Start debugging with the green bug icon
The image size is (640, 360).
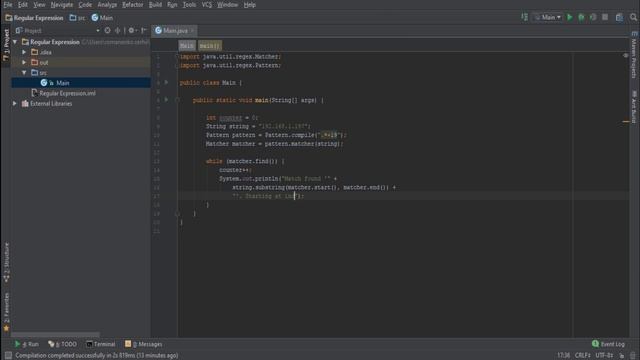[581, 17]
